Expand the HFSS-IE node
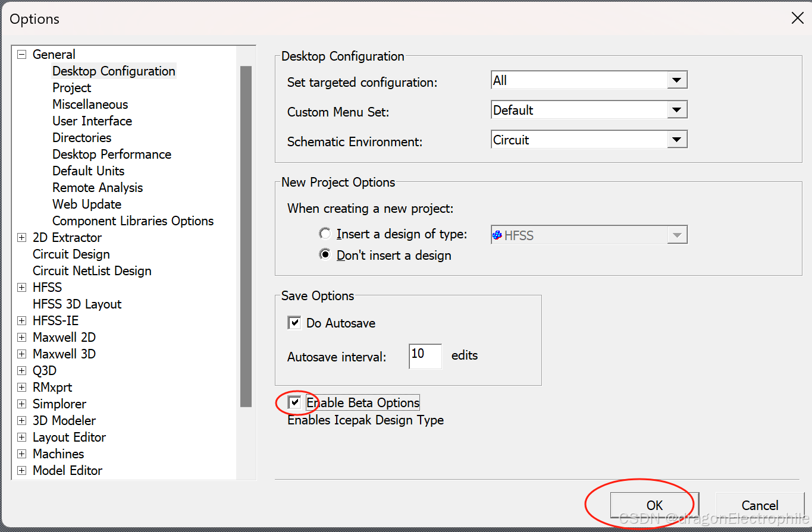The image size is (812, 532). [22, 321]
